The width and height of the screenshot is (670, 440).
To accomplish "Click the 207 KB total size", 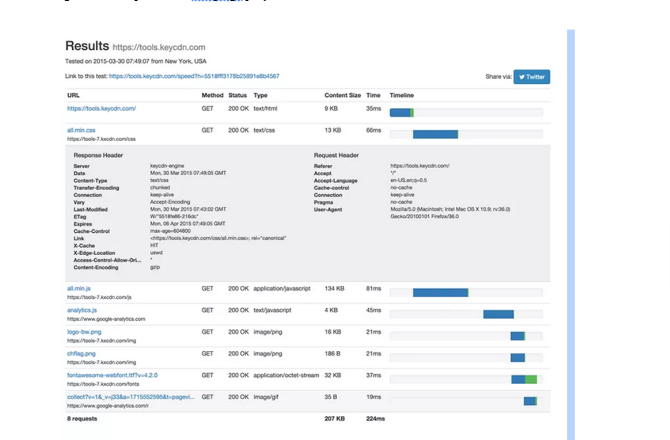I will tap(335, 419).
